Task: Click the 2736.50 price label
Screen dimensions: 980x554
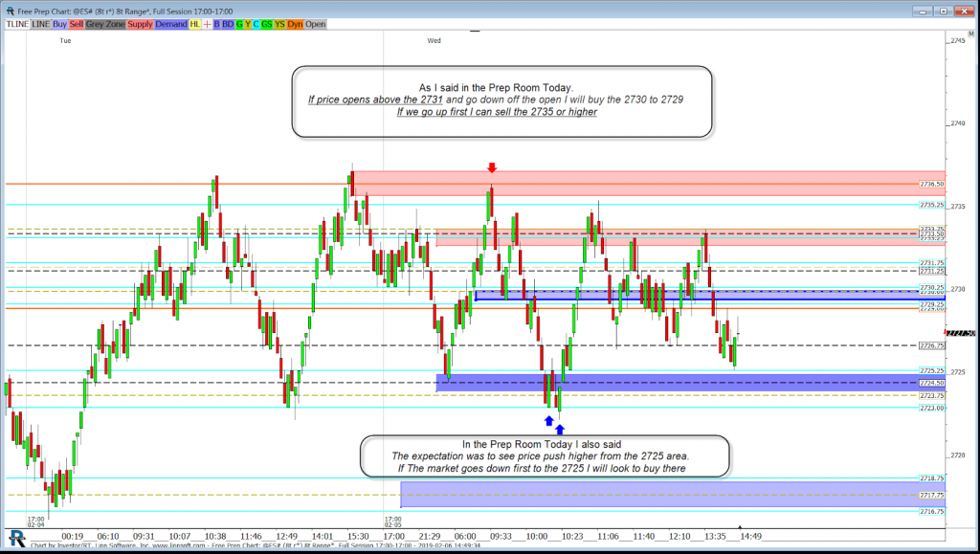Action: (932, 185)
